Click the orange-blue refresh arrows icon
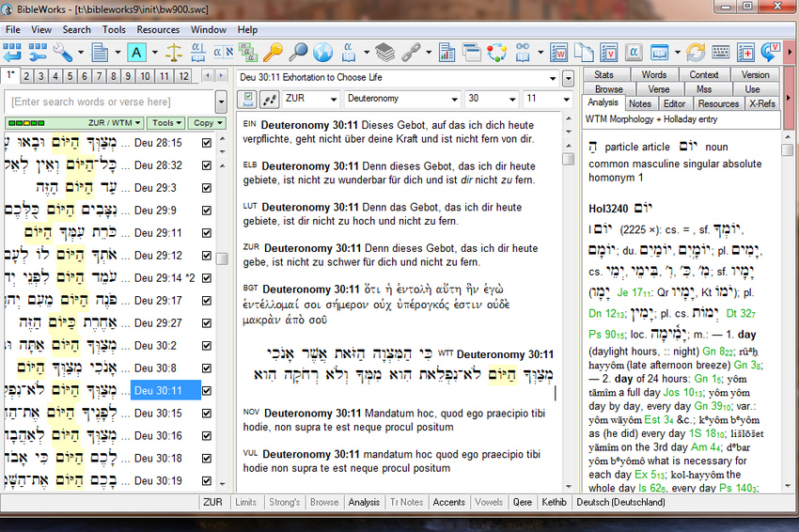Screen dimensions: 799x532 [696, 52]
